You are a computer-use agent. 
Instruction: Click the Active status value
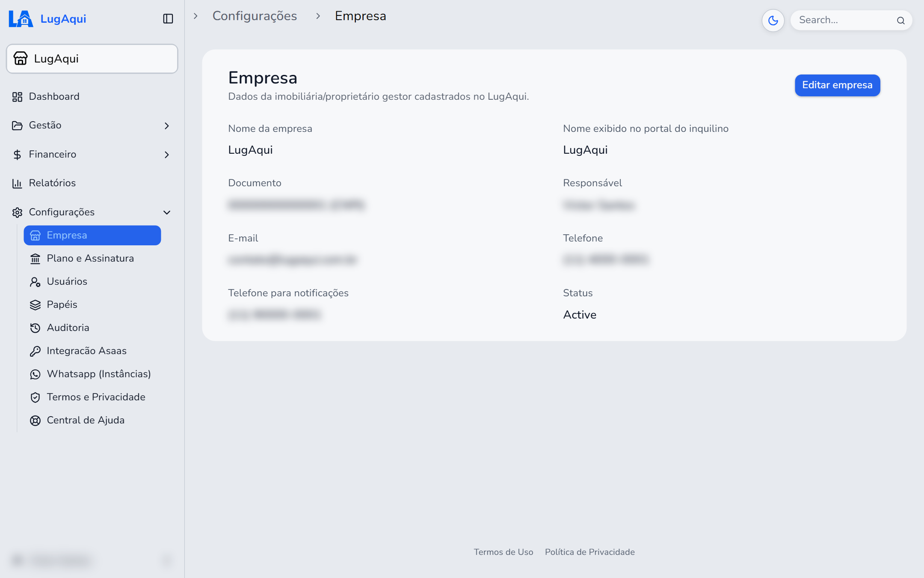(580, 315)
